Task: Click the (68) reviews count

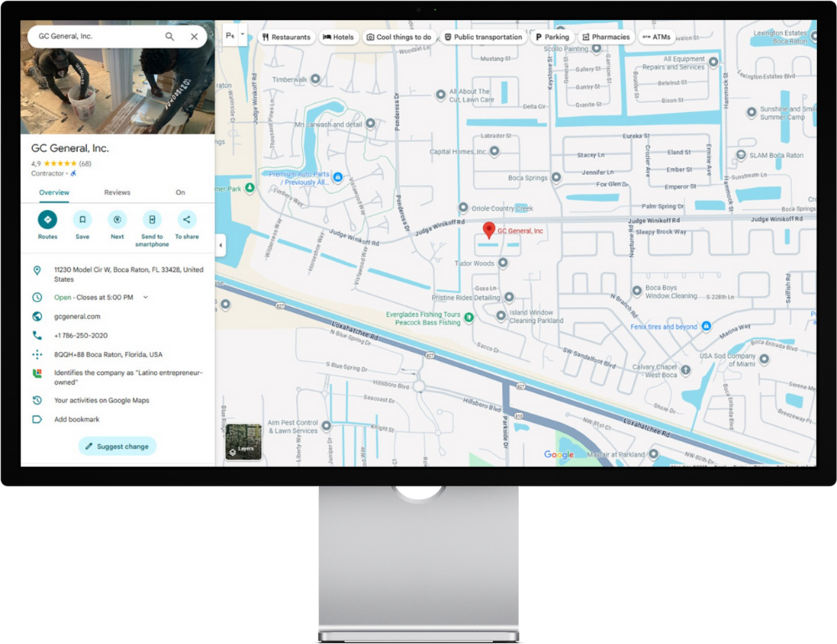Action: (x=85, y=164)
